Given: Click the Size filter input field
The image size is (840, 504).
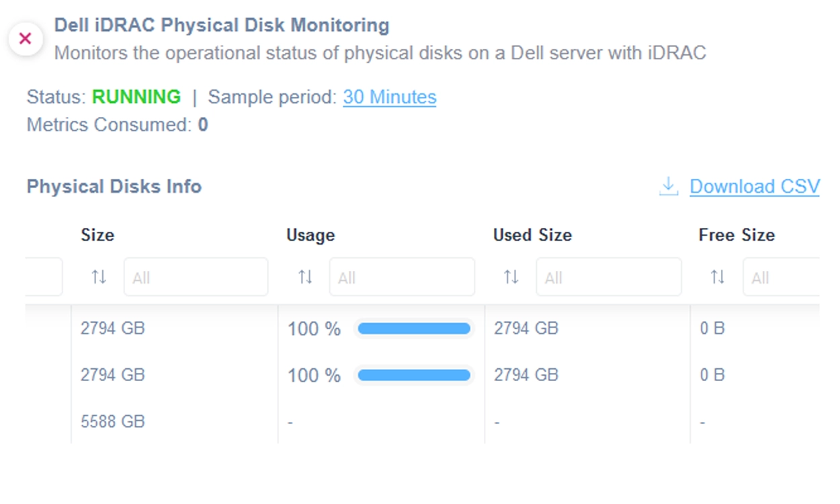Looking at the screenshot, I should click(196, 277).
